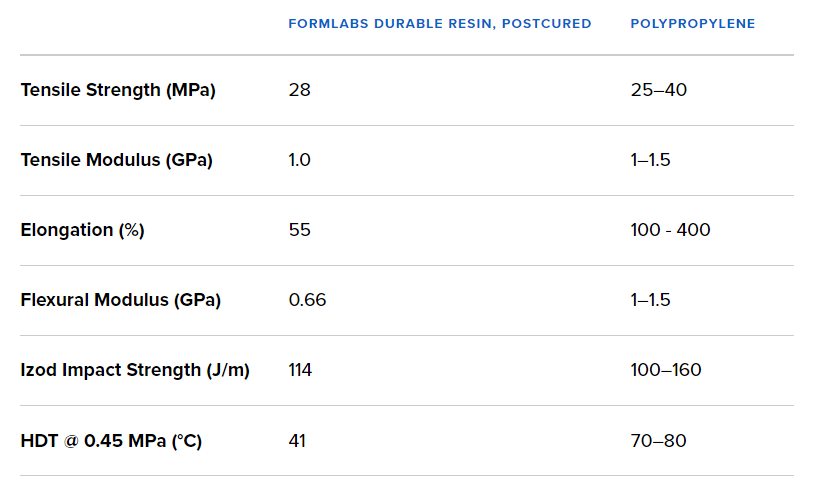818x494 pixels.
Task: Select the Durable Resin tensile modulus value 1.0
Action: 300,160
